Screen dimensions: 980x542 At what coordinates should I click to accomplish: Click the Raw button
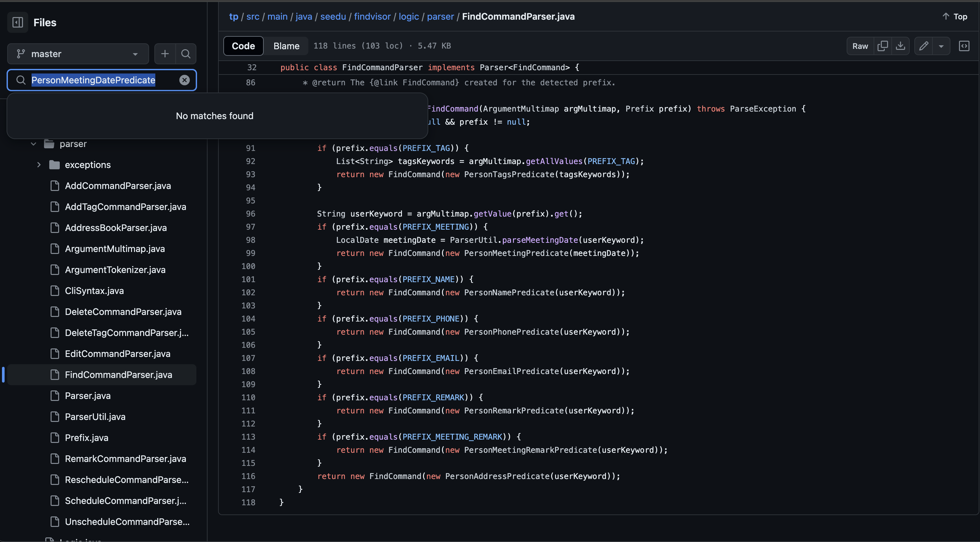click(860, 46)
